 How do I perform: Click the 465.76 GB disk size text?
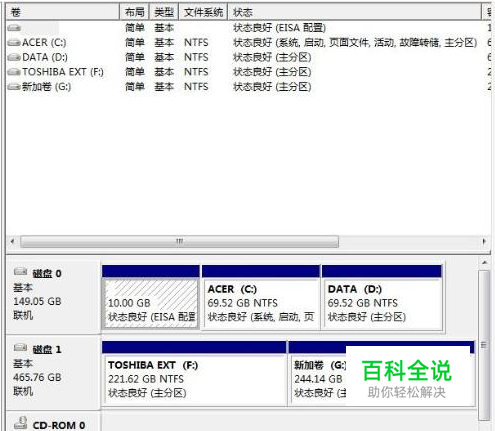click(x=37, y=377)
